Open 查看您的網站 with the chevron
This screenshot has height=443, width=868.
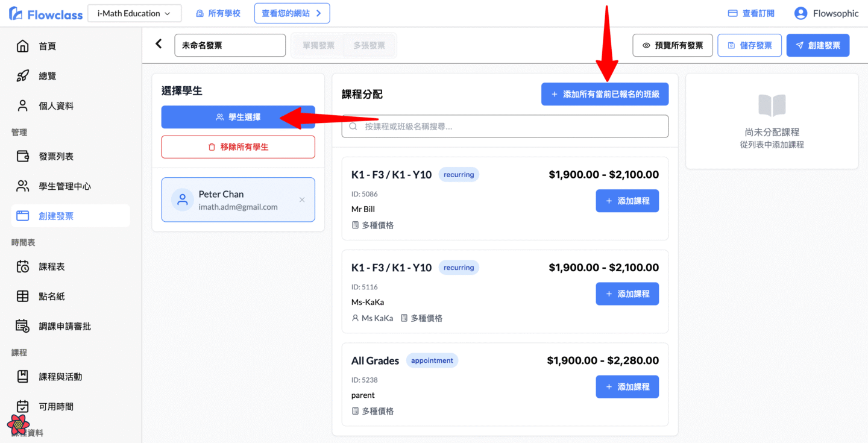(x=292, y=13)
